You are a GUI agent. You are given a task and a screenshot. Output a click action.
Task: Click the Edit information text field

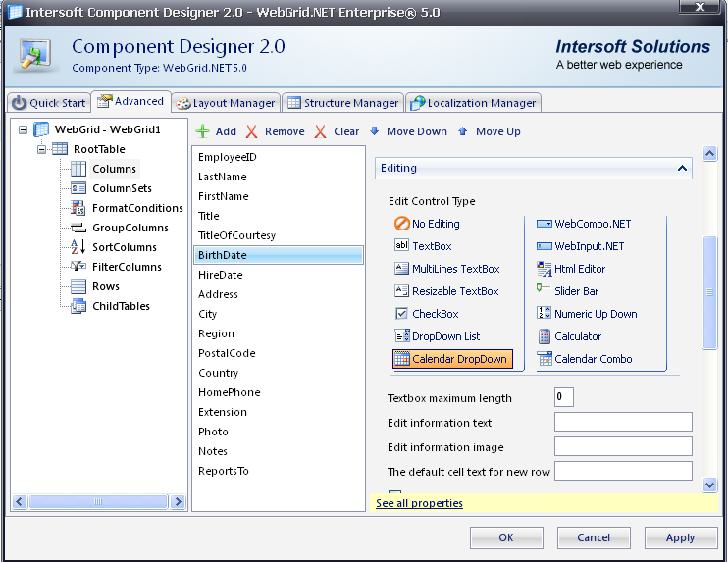coord(623,422)
